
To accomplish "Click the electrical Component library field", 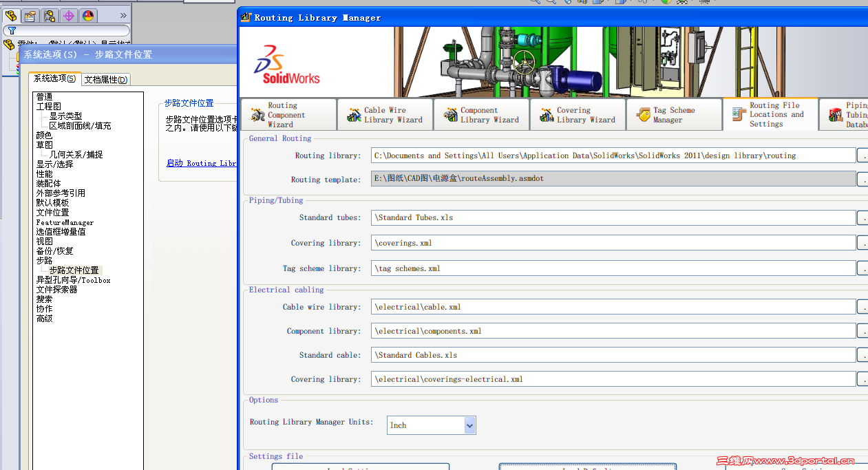I will pos(613,331).
